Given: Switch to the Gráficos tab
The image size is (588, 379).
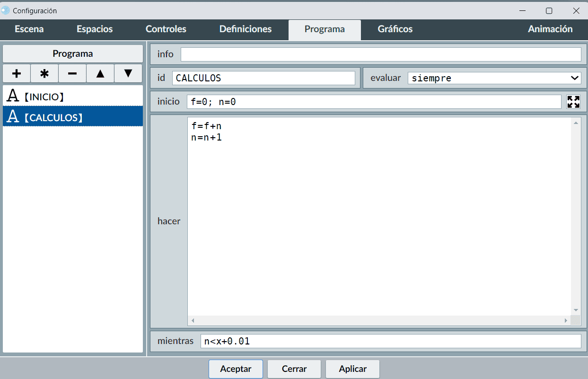Looking at the screenshot, I should pyautogui.click(x=395, y=29).
